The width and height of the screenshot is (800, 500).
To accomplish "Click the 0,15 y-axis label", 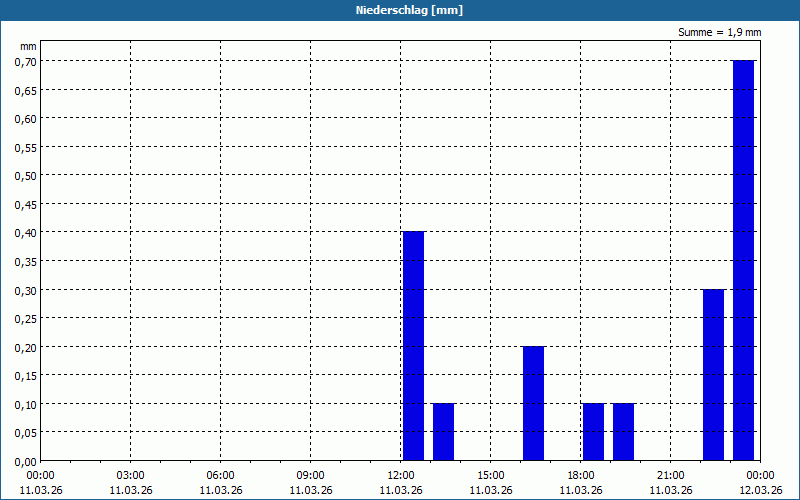I will [x=26, y=377].
